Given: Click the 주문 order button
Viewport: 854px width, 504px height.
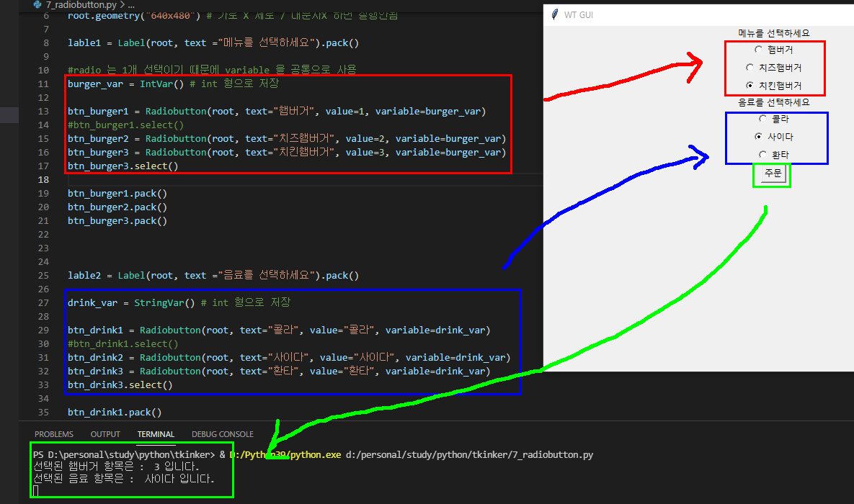Looking at the screenshot, I should [x=773, y=174].
